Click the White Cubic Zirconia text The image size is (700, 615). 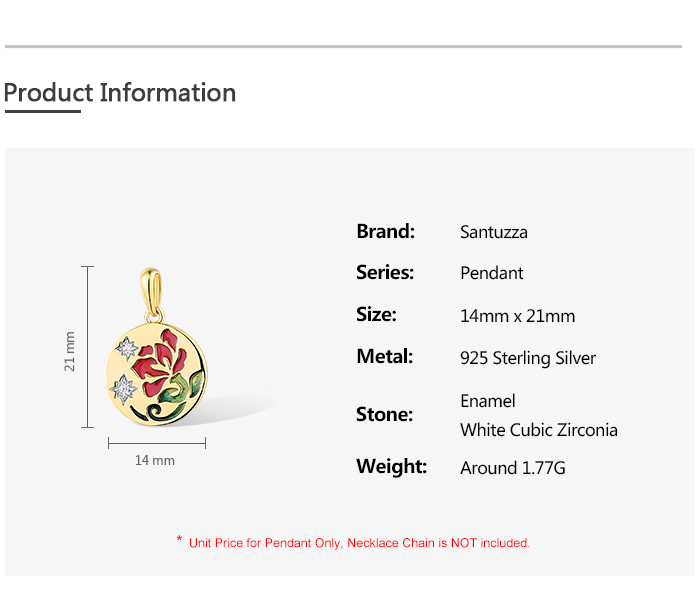click(539, 430)
